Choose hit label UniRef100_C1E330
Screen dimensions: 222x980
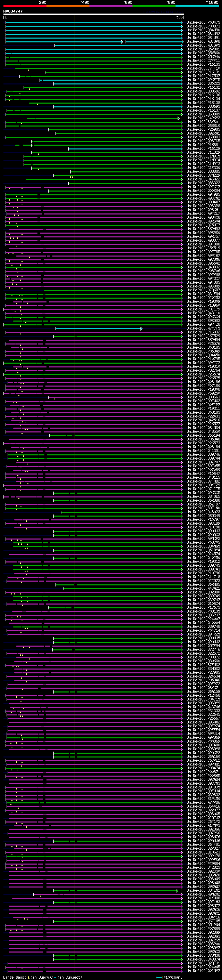pos(203,168)
